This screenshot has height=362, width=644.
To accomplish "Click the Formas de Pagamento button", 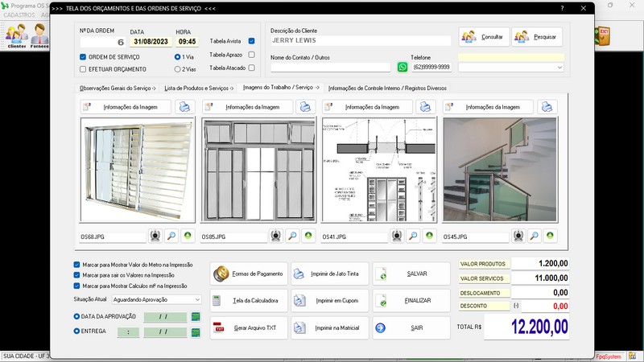I will pyautogui.click(x=247, y=274).
